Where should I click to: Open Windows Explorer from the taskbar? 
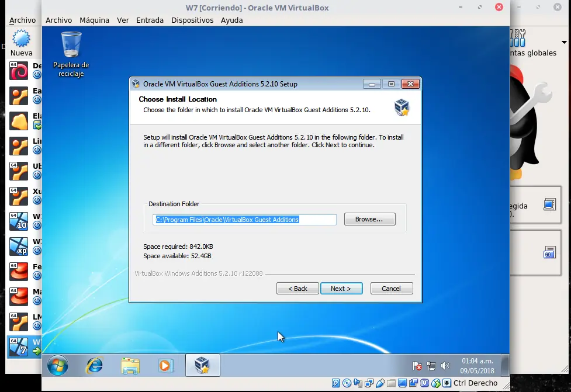click(x=130, y=366)
